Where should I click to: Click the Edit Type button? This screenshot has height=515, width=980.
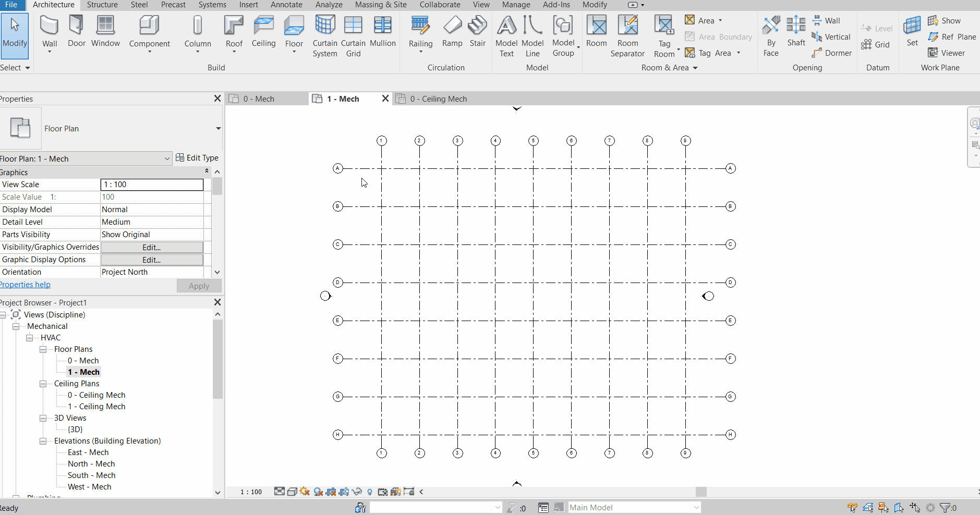tap(197, 158)
